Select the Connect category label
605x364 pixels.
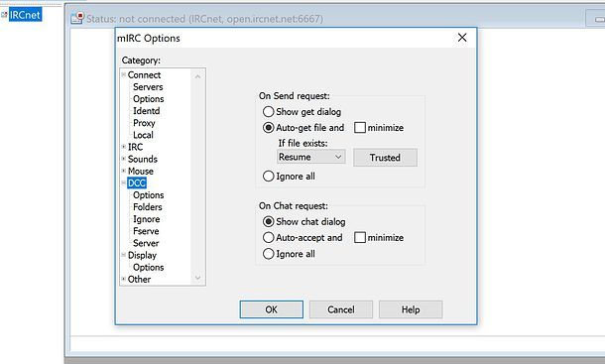(x=144, y=75)
